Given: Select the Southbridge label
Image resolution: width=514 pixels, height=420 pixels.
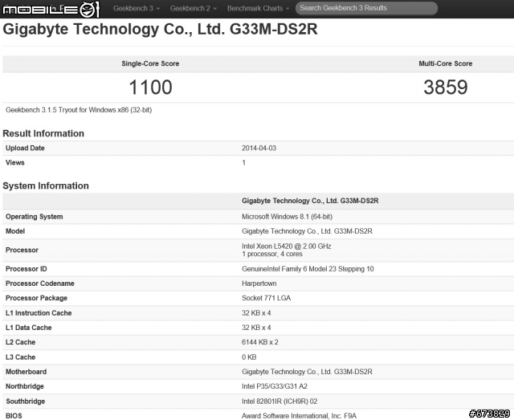Looking at the screenshot, I should click(25, 402).
